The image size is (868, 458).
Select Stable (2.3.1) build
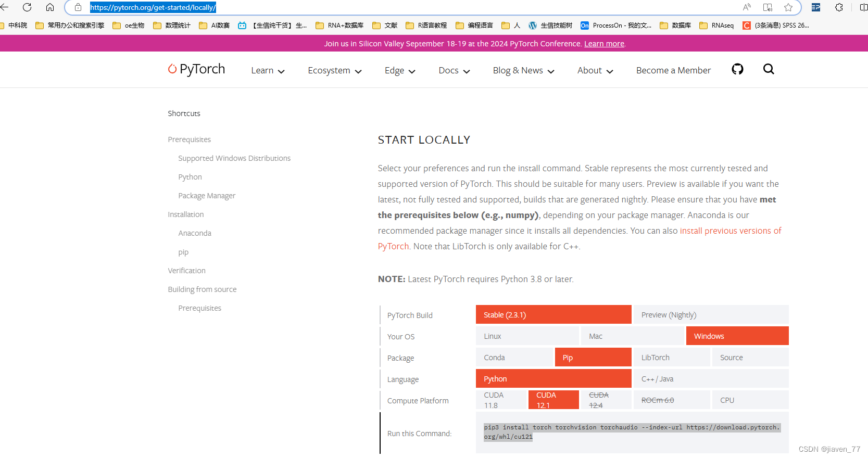tap(553, 314)
